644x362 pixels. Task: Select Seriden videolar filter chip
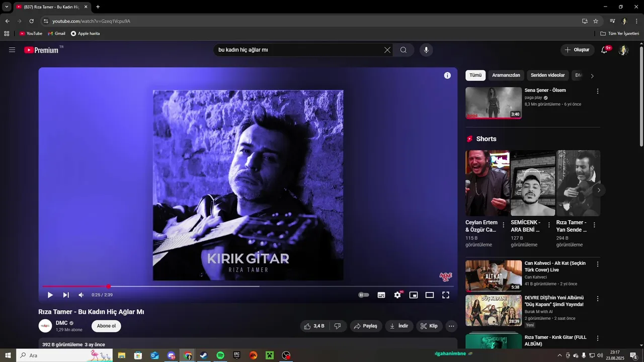click(x=547, y=75)
